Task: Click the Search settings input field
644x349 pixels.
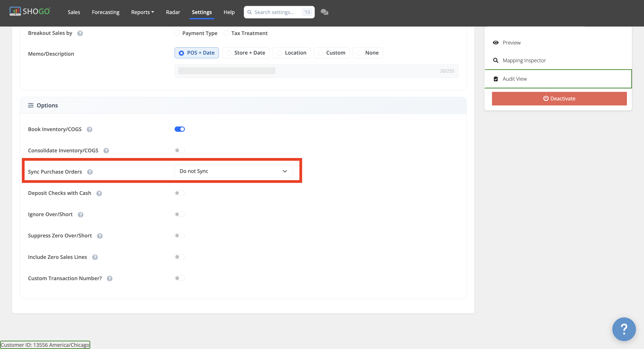Action: tap(279, 12)
